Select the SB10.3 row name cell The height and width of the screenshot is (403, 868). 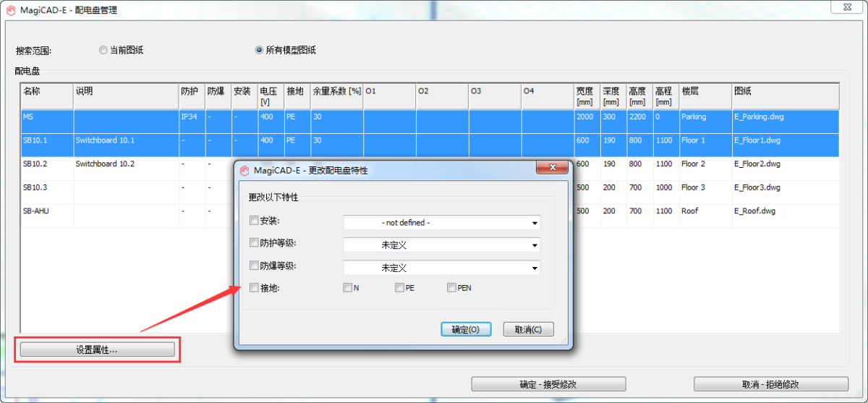pos(47,192)
